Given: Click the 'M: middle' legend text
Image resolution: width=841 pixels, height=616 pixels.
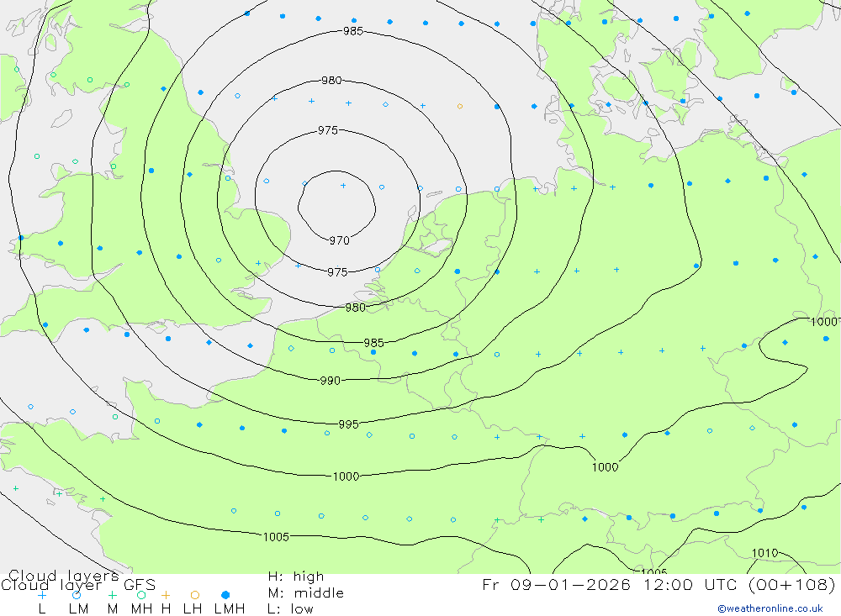Looking at the screenshot, I should point(306,592).
